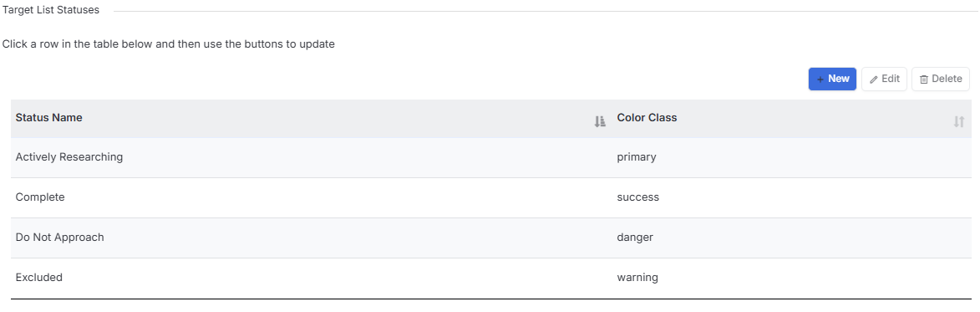This screenshot has width=980, height=312.
Task: Click the Color Class sort arrows icon
Action: (959, 122)
